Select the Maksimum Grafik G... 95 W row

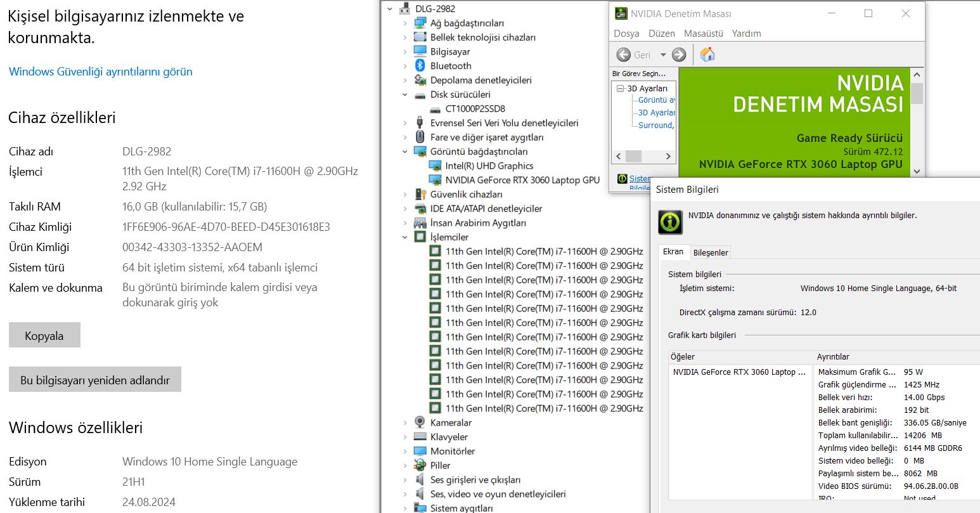pos(898,372)
